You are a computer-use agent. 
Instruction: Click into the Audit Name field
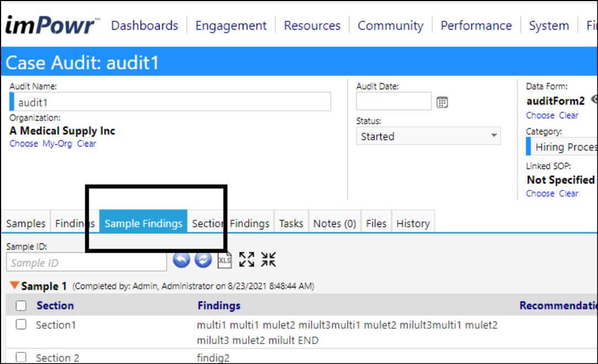(171, 102)
